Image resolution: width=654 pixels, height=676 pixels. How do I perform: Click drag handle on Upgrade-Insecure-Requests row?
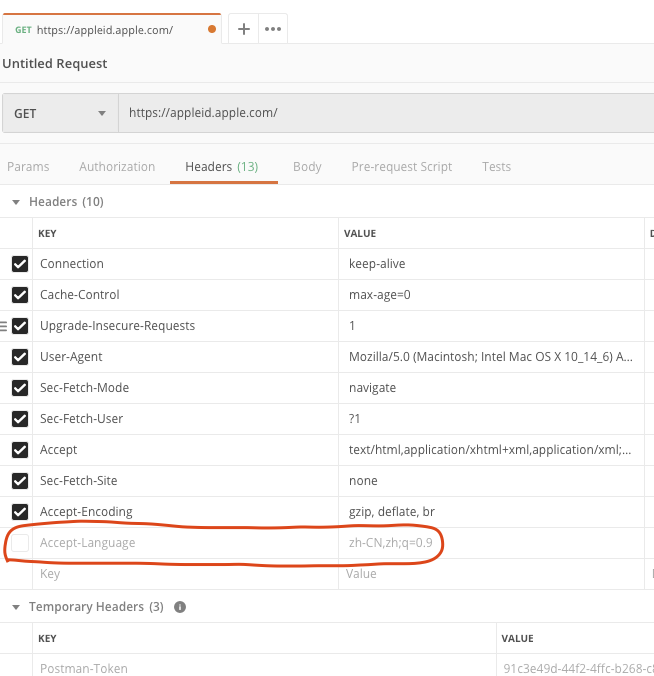coord(3,326)
